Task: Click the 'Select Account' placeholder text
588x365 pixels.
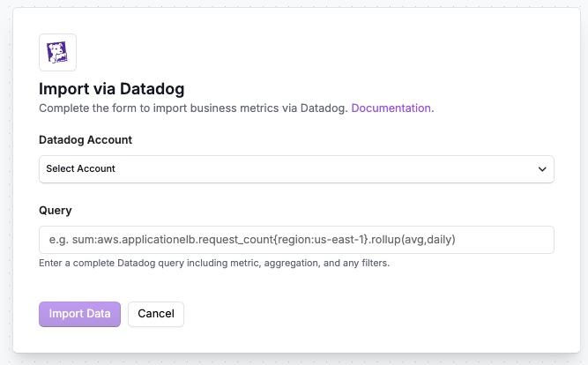Action: tap(81, 168)
